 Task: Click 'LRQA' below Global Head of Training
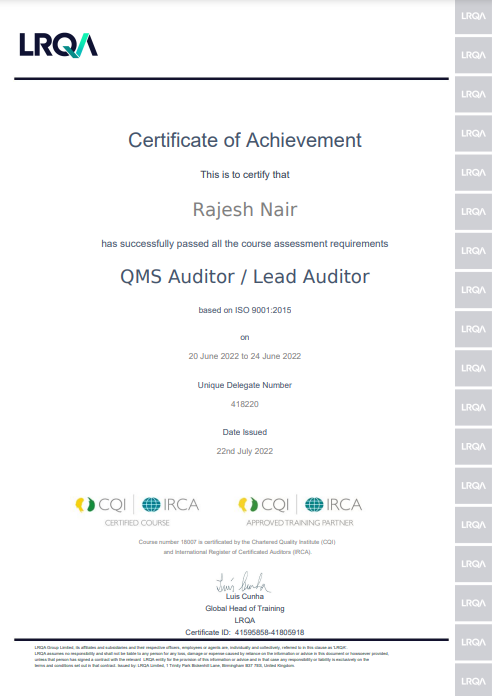[245, 621]
